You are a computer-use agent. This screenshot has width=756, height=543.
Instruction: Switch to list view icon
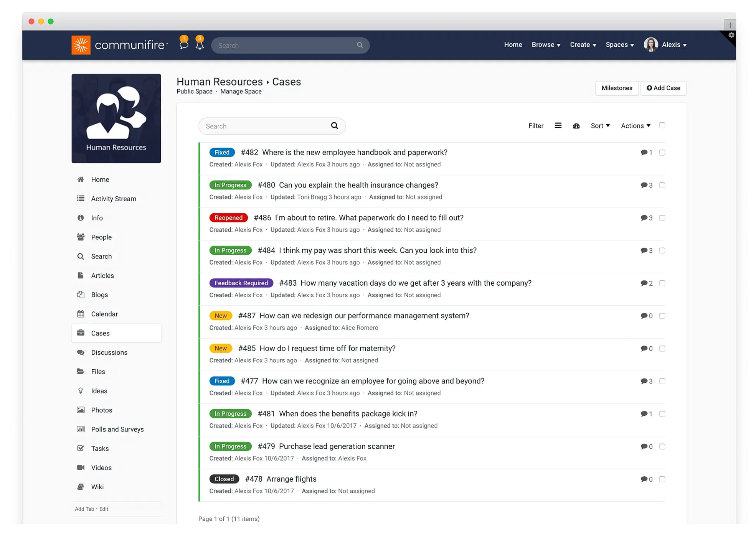pyautogui.click(x=558, y=125)
